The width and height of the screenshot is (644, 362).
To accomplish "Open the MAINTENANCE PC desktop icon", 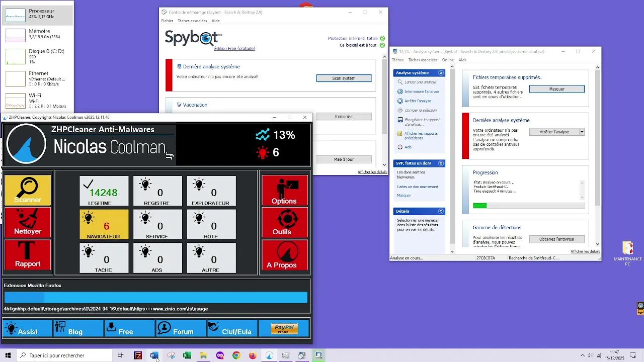I will [x=627, y=254].
